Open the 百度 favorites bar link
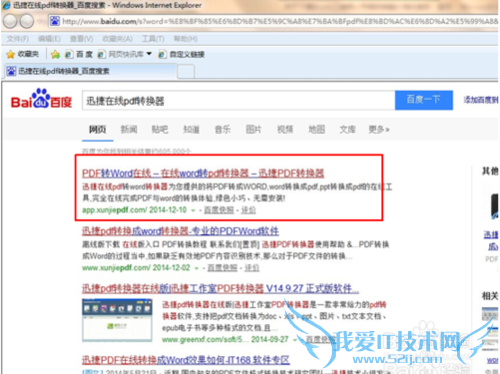This screenshot has height=374, width=500. click(x=79, y=54)
